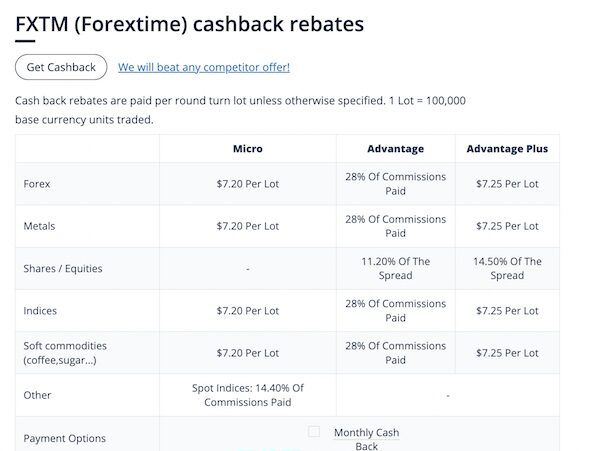
Task: Click the Forex Micro $7.20 Per Lot cell
Action: coord(248,184)
